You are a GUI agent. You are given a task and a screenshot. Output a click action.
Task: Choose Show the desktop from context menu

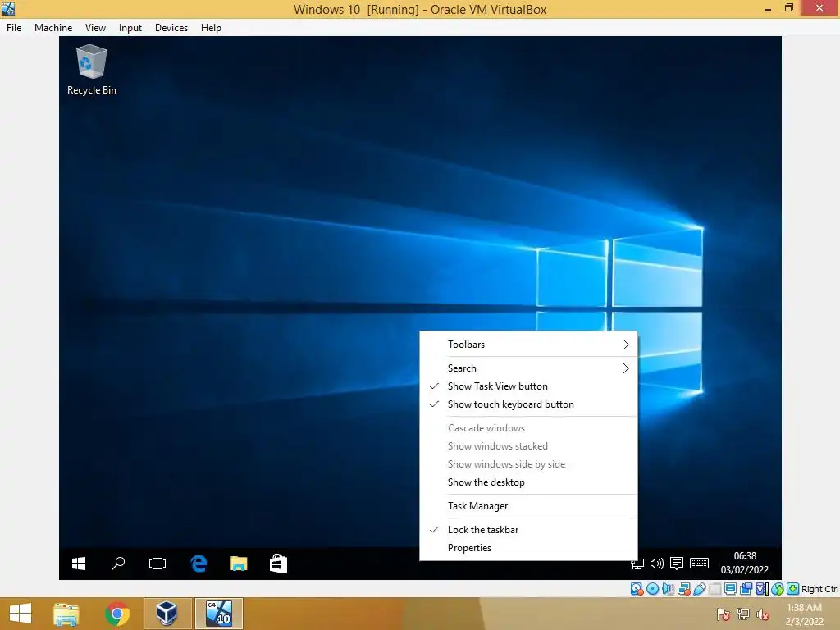coord(529,482)
